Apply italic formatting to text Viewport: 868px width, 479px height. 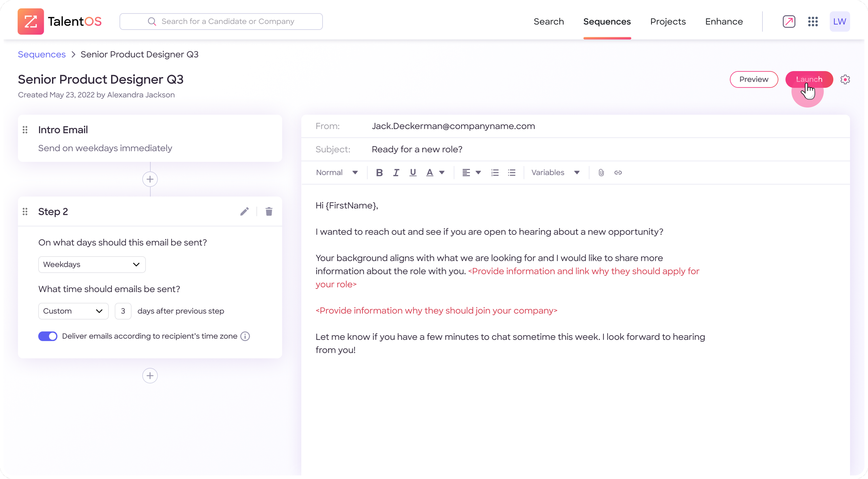coord(396,172)
